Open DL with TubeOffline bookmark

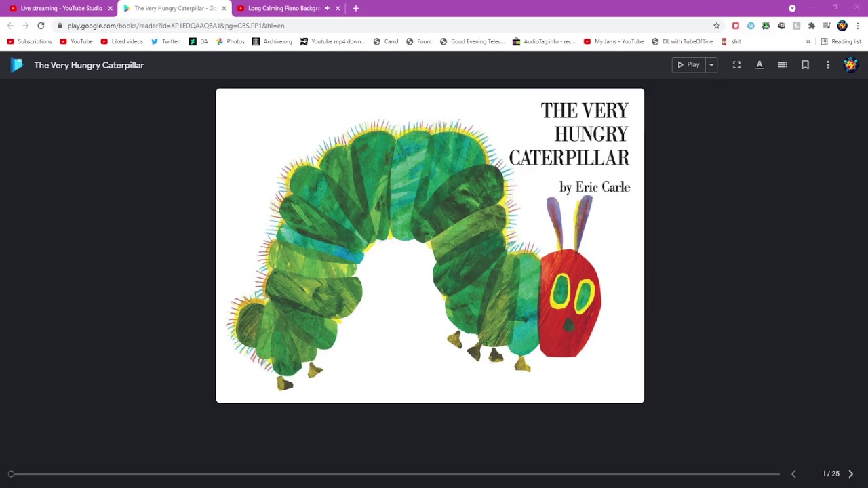tap(682, 41)
